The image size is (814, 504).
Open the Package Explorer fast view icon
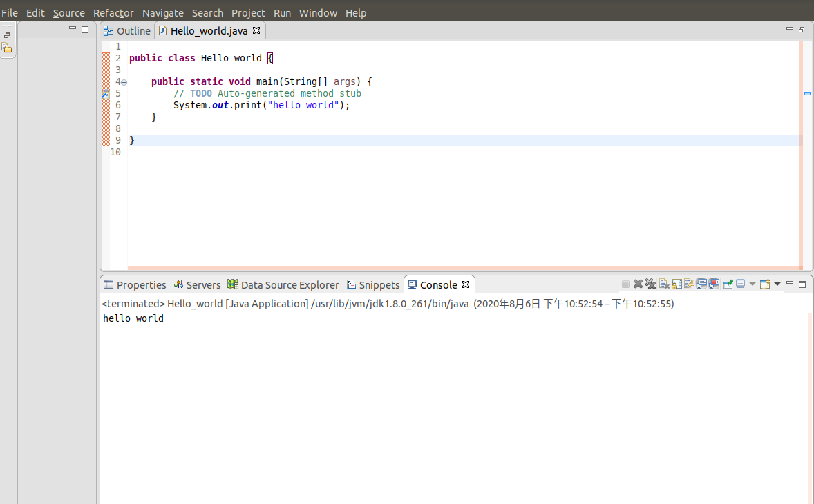click(x=7, y=48)
